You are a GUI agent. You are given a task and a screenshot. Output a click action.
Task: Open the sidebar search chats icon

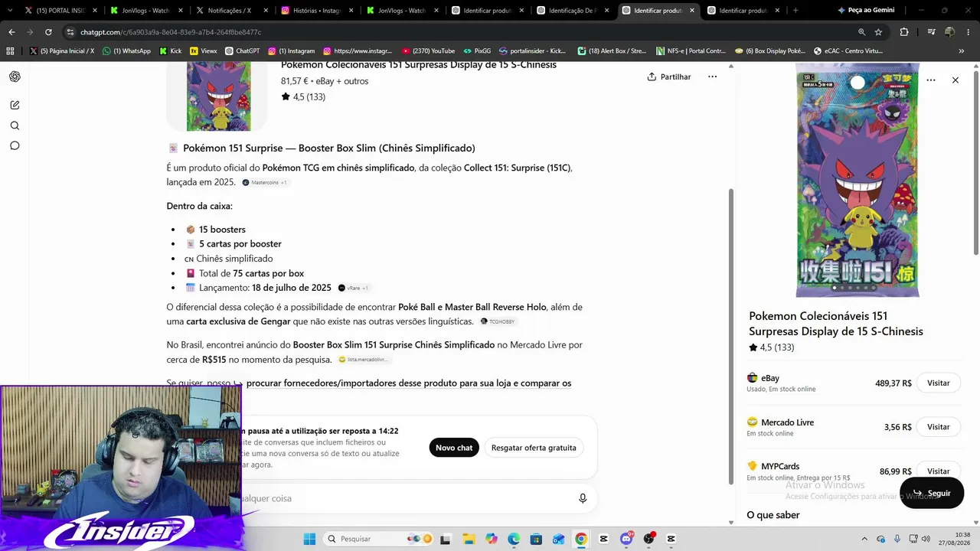(x=15, y=126)
